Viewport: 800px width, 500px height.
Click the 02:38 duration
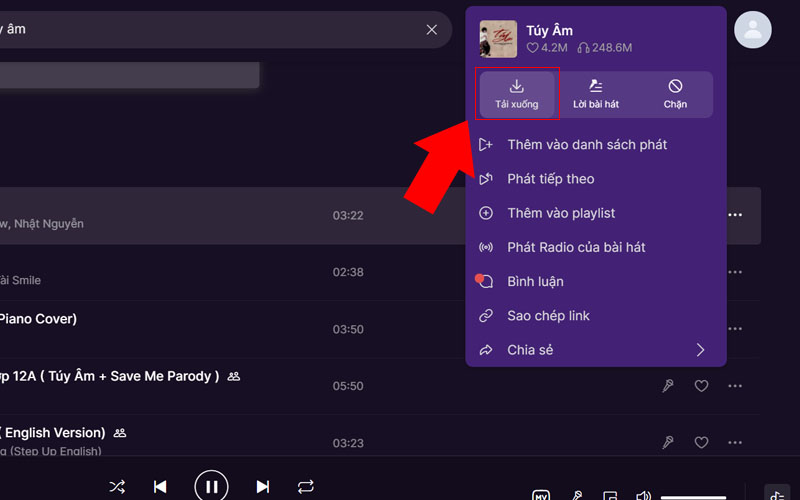coord(348,272)
